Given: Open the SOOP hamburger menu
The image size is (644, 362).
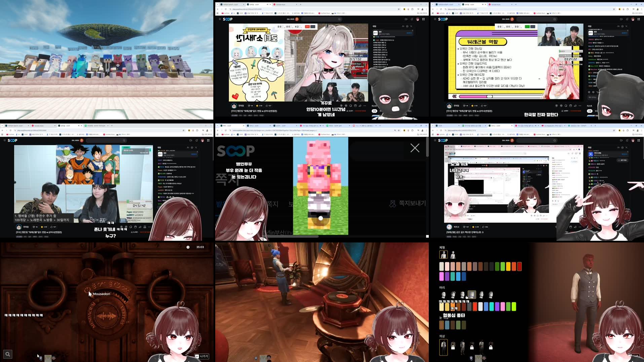Looking at the screenshot, I should click(x=220, y=19).
